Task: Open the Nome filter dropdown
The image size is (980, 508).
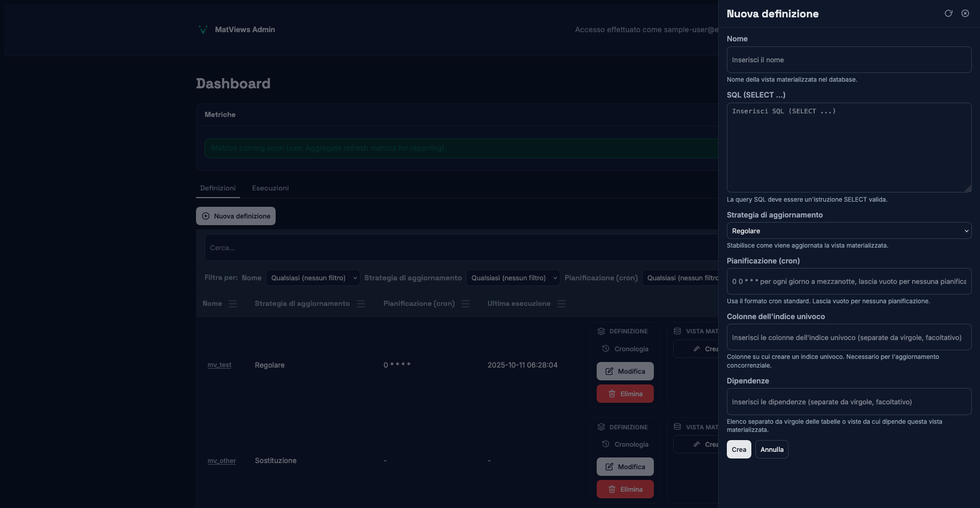Action: [x=312, y=278]
